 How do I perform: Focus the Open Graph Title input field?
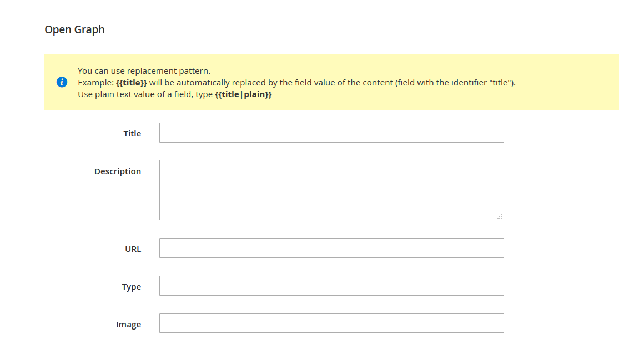331,133
